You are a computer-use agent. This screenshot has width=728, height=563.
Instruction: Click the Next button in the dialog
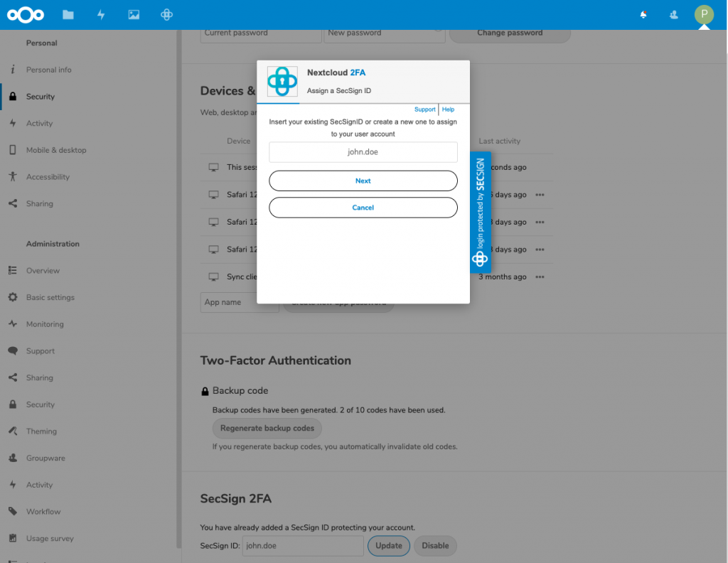(363, 181)
